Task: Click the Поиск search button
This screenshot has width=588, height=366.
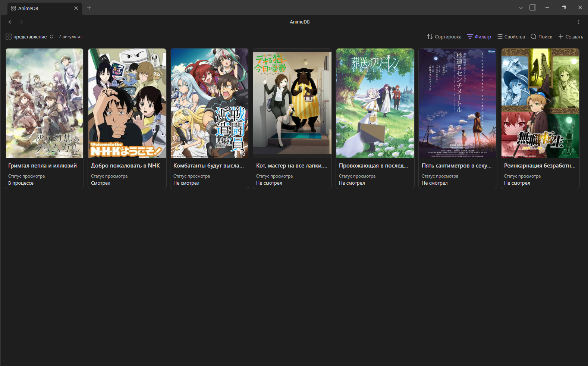Action: pos(541,37)
